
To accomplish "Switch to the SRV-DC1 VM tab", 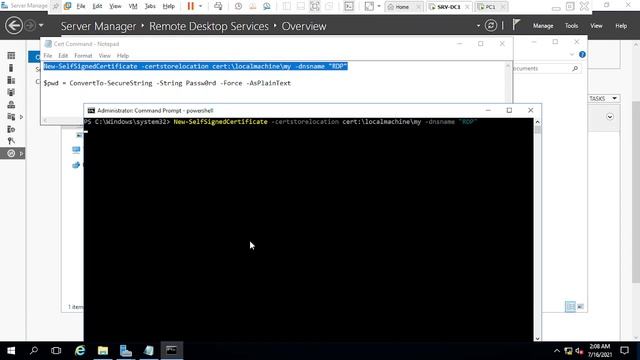I will (449, 7).
